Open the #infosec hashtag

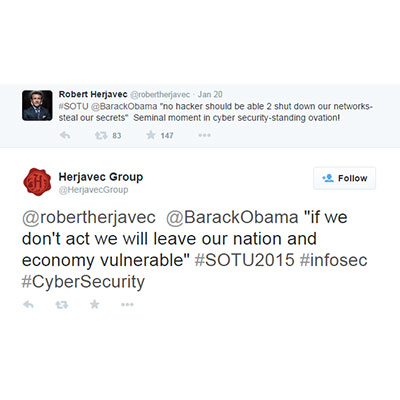333,260
